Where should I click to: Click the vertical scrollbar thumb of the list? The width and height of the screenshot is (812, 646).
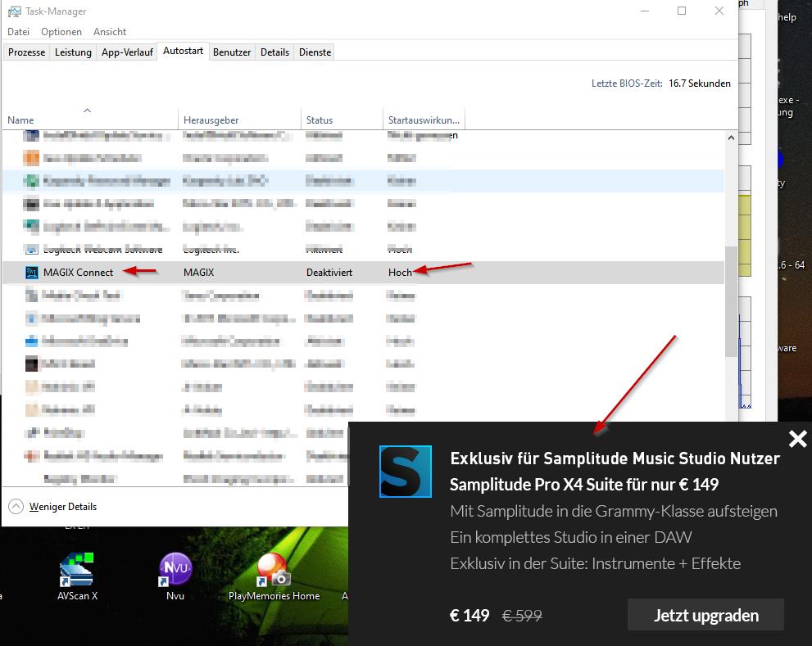pos(731,301)
